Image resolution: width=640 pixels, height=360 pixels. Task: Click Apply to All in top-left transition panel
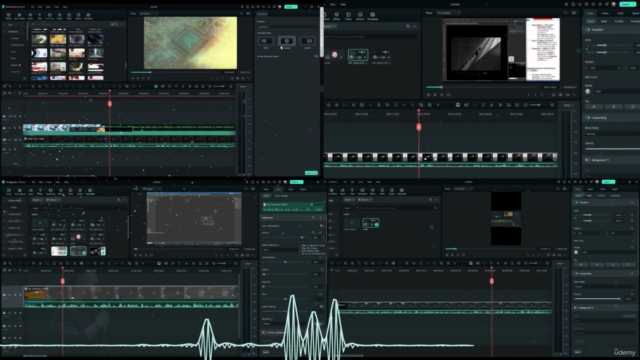point(311,173)
